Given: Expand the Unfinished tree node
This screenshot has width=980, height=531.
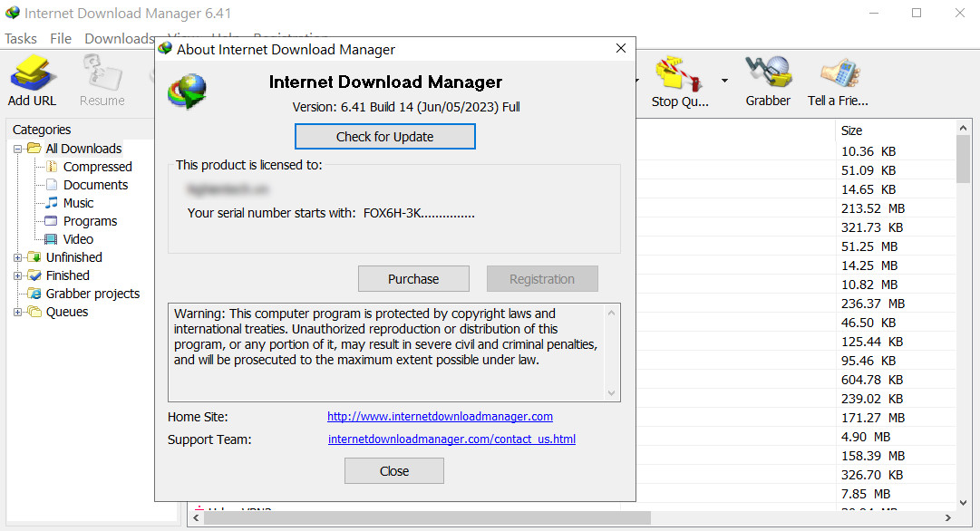Looking at the screenshot, I should pyautogui.click(x=17, y=257).
